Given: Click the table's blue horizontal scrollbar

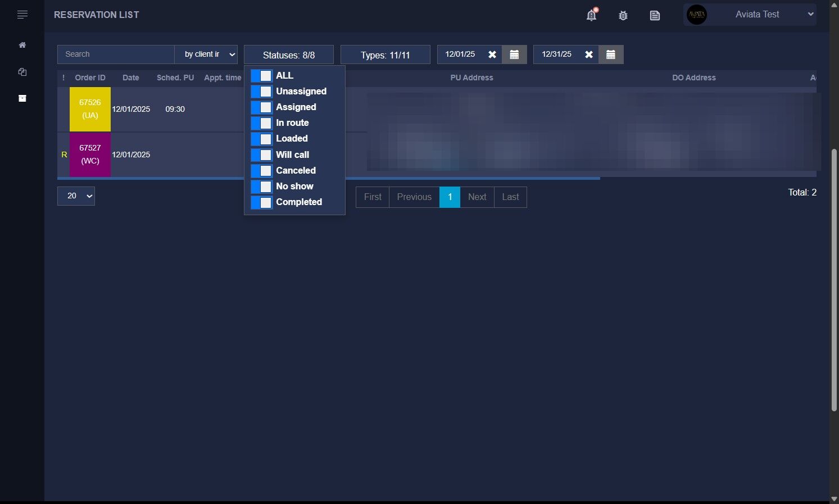Looking at the screenshot, I should pyautogui.click(x=329, y=178).
